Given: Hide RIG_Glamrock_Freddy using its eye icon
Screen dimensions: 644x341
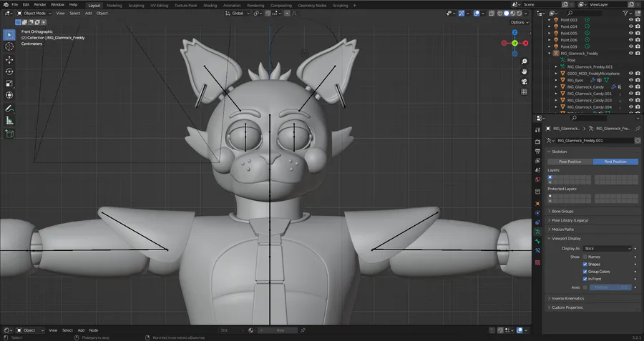Looking at the screenshot, I should click(631, 54).
